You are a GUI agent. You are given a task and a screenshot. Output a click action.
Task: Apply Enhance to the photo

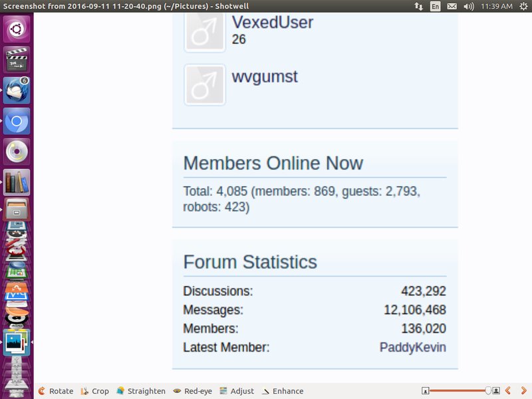click(283, 391)
